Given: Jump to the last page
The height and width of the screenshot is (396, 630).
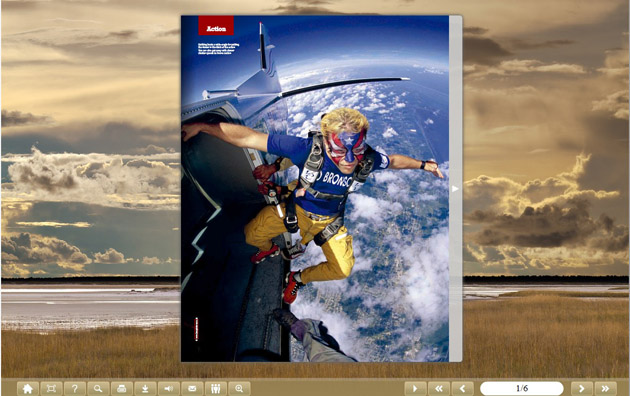Looking at the screenshot, I should 605,388.
